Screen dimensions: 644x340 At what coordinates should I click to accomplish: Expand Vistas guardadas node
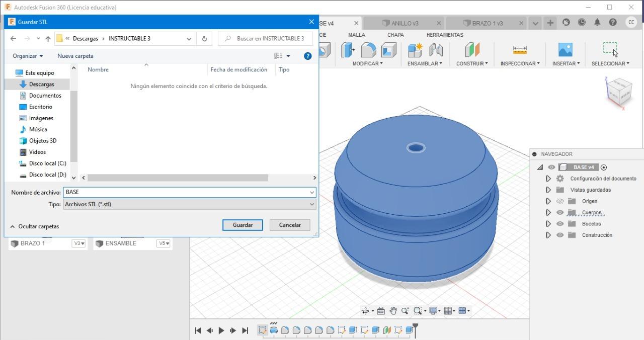point(548,190)
